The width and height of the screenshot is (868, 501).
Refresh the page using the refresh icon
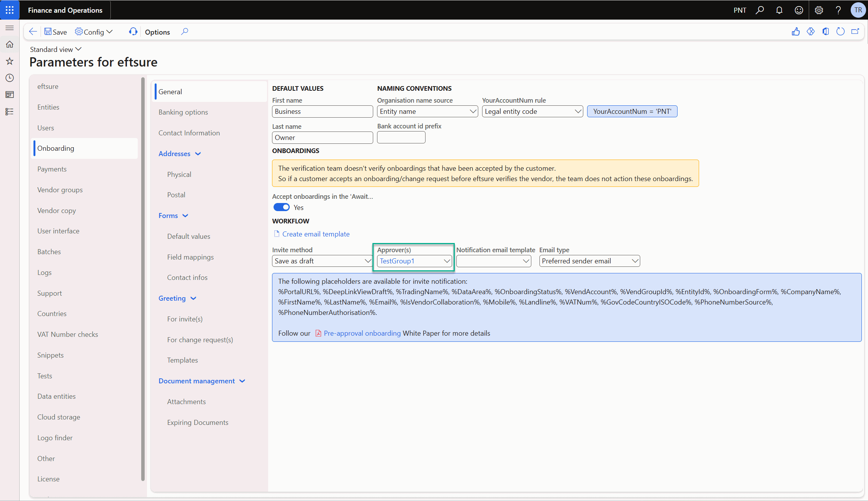coord(840,32)
